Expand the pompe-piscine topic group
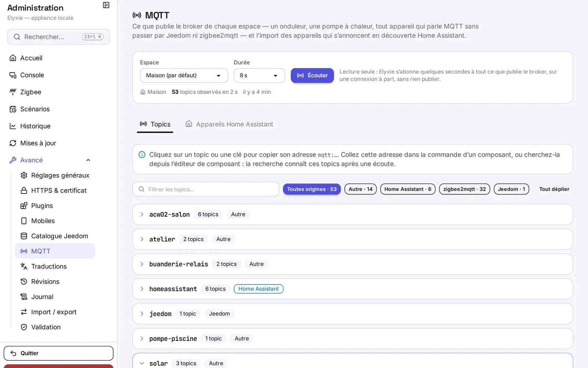 pyautogui.click(x=142, y=339)
